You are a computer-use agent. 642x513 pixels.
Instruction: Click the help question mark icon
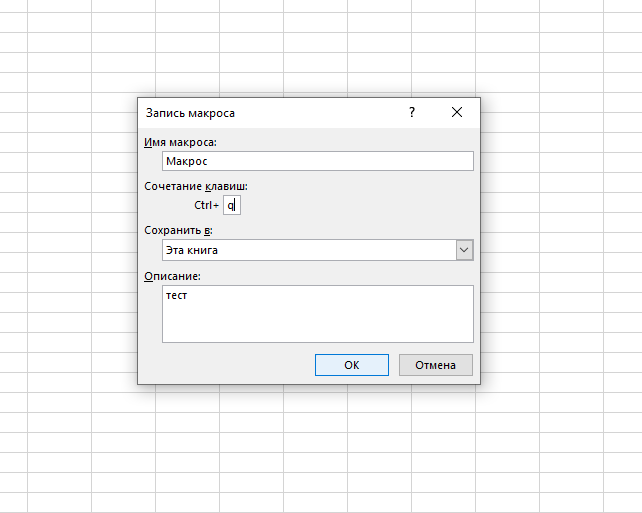coord(412,112)
